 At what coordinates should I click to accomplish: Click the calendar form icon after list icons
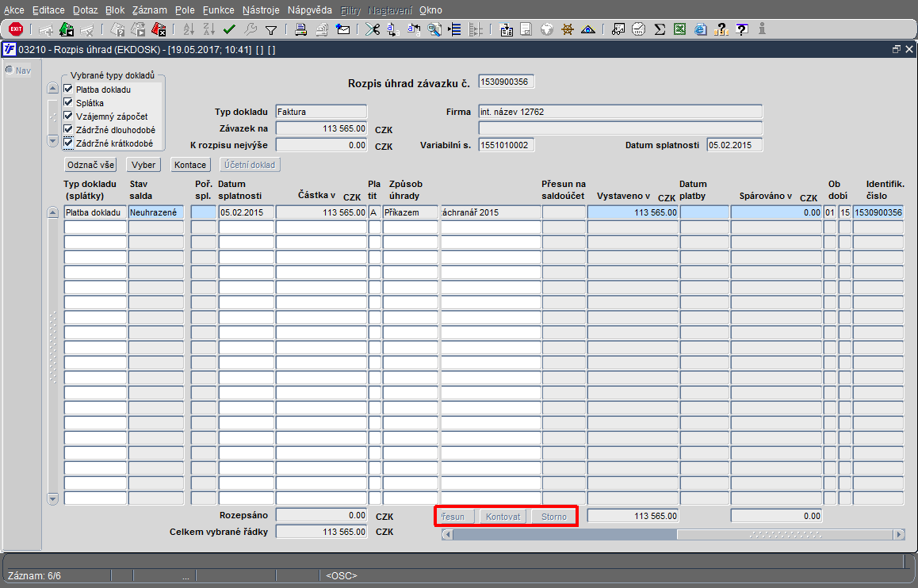click(506, 29)
